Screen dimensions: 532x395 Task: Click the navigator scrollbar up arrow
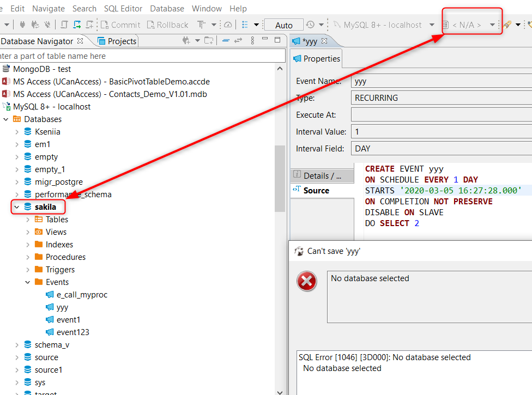tap(280, 69)
